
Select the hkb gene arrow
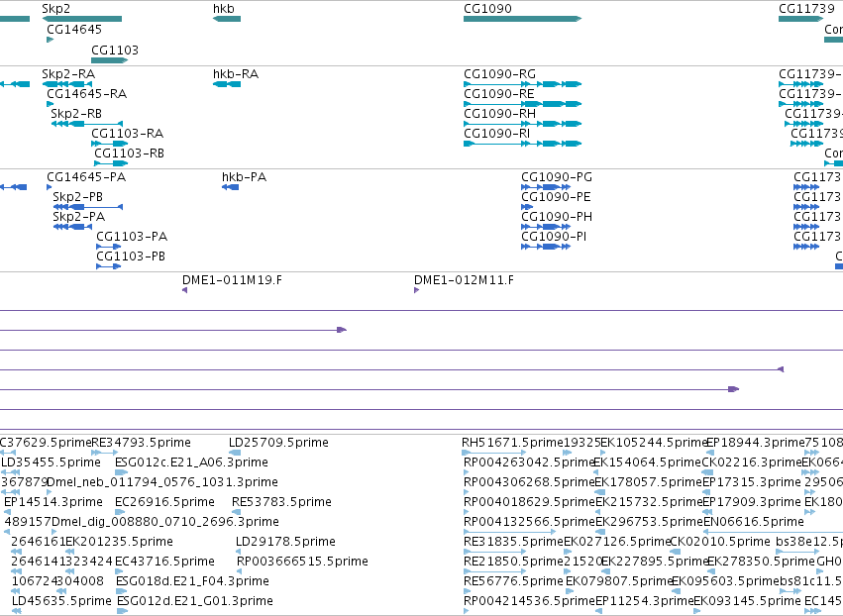[x=227, y=19]
